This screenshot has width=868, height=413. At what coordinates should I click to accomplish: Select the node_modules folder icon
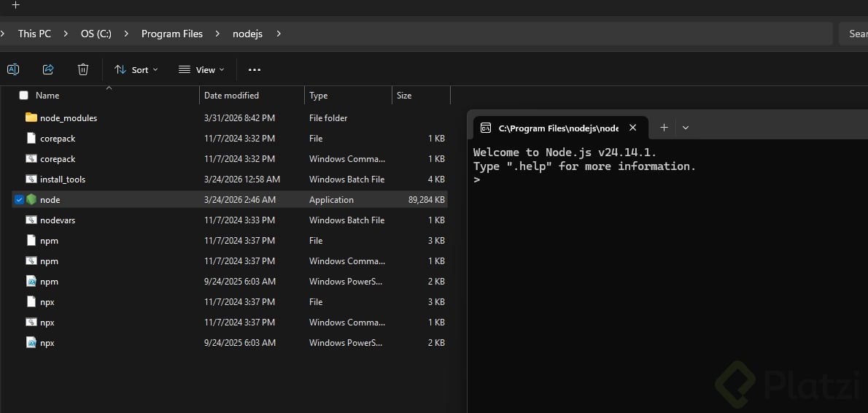coord(31,117)
